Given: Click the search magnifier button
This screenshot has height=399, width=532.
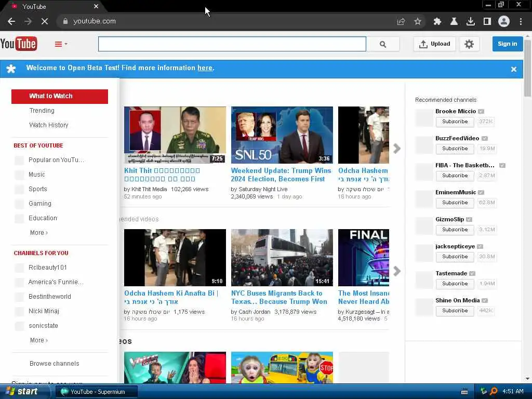Looking at the screenshot, I should [x=383, y=44].
